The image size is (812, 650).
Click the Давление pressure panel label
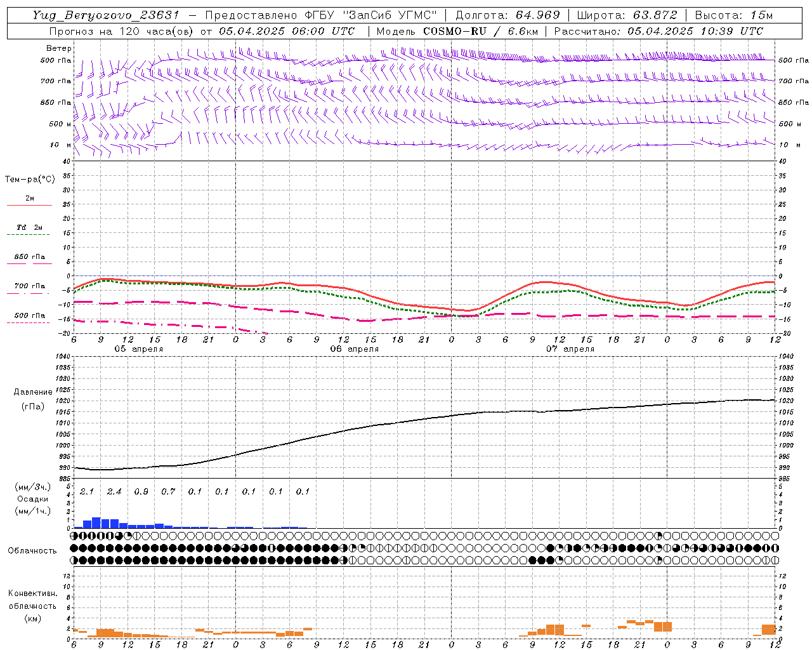coord(33,392)
